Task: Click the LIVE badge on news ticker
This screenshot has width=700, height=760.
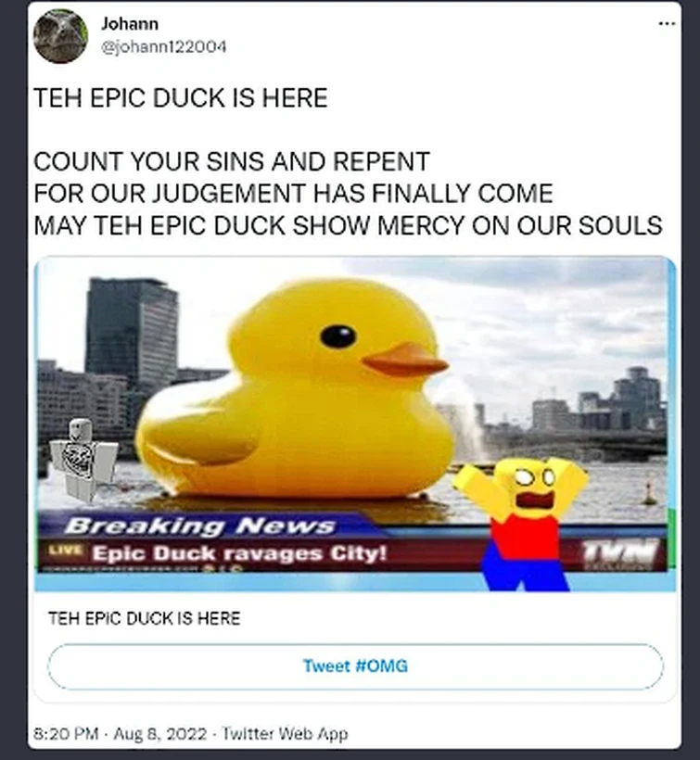Action: pyautogui.click(x=67, y=551)
